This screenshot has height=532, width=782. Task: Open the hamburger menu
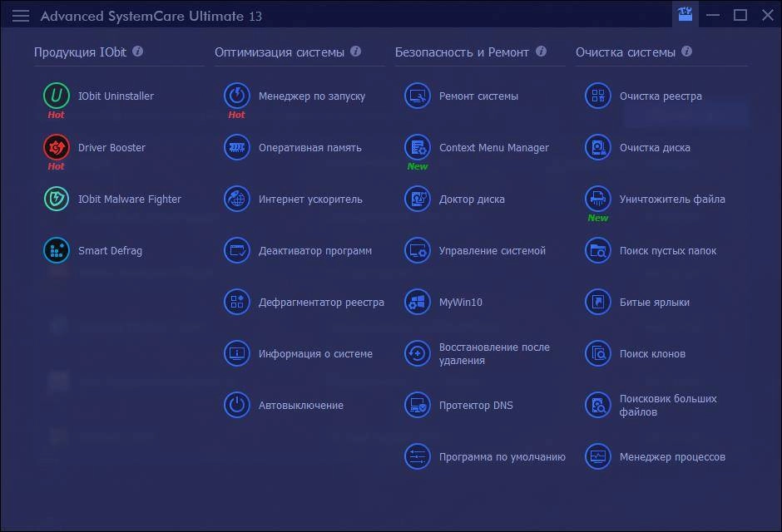[x=21, y=16]
